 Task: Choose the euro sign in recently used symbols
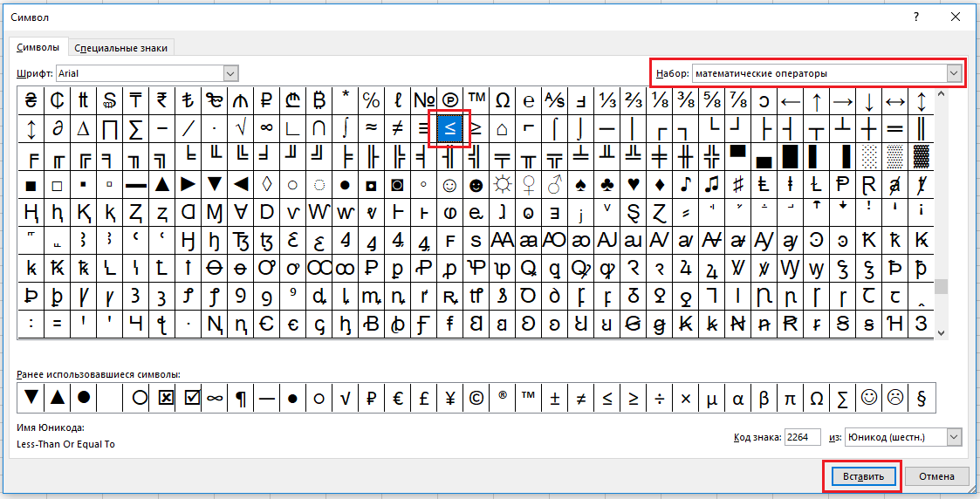[x=398, y=398]
